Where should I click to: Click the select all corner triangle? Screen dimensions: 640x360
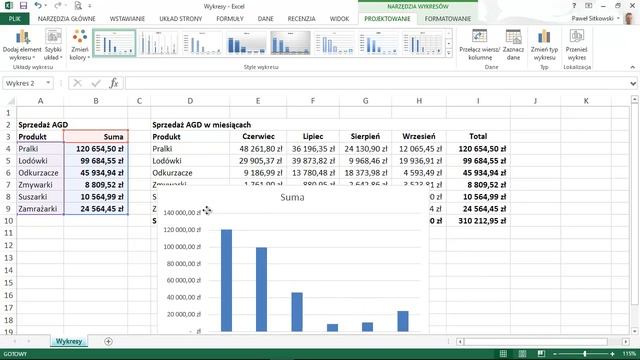pyautogui.click(x=11, y=101)
